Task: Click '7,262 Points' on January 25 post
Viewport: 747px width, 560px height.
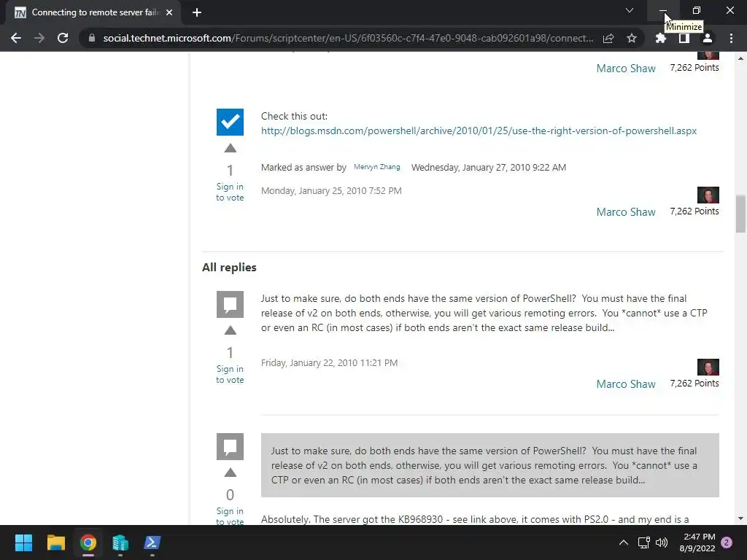Action: (694, 211)
